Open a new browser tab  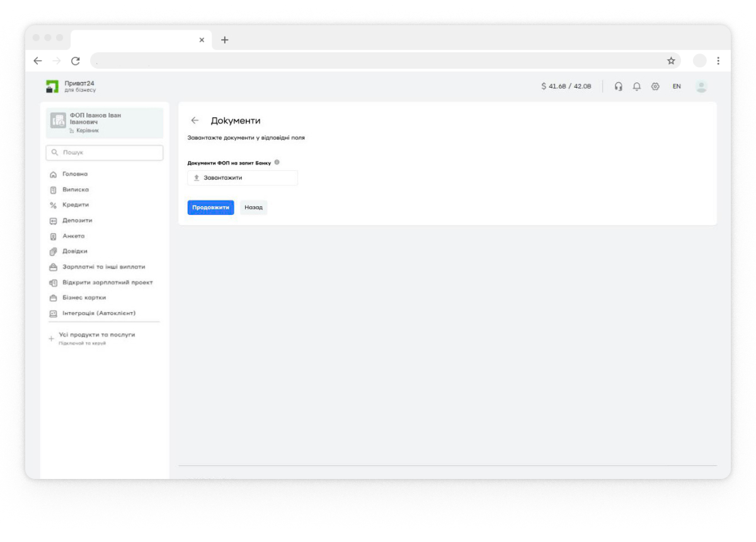tap(225, 40)
